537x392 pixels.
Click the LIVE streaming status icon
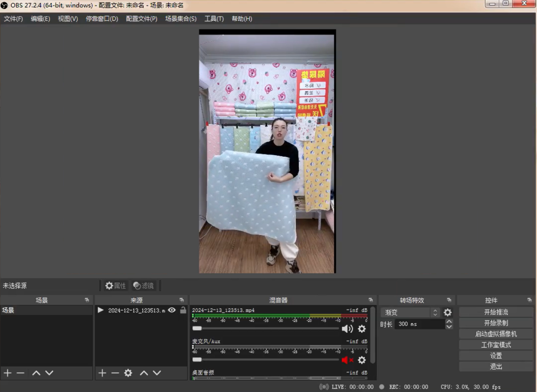point(324,387)
